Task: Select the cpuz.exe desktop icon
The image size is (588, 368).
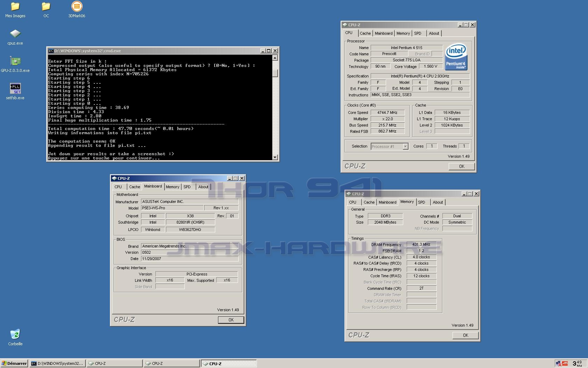Action: coord(15,37)
